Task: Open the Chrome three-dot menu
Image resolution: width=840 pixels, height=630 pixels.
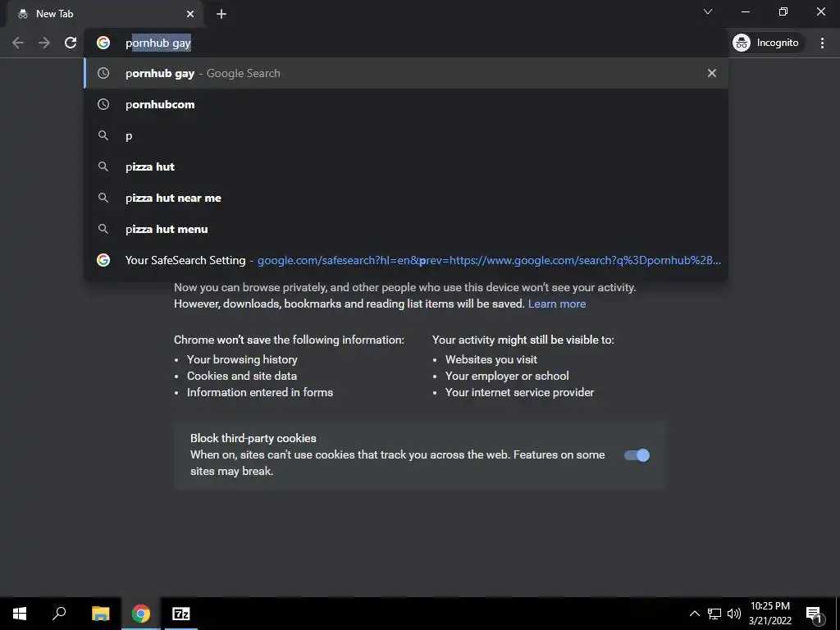Action: click(x=822, y=43)
